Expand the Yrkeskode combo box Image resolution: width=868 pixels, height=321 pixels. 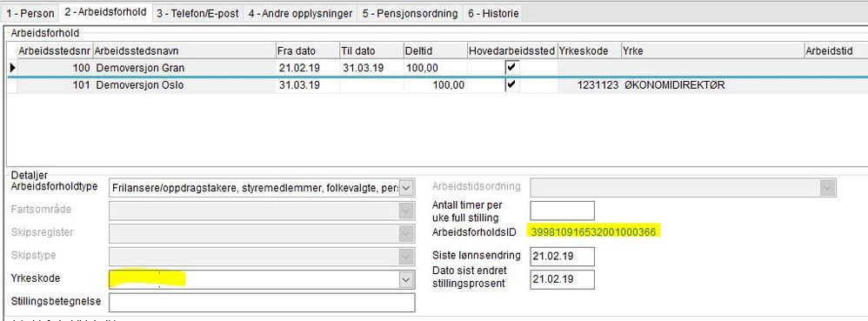[x=407, y=279]
